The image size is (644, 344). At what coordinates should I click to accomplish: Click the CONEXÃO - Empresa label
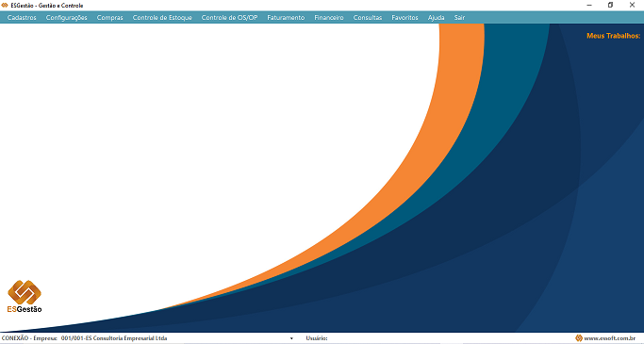click(29, 338)
